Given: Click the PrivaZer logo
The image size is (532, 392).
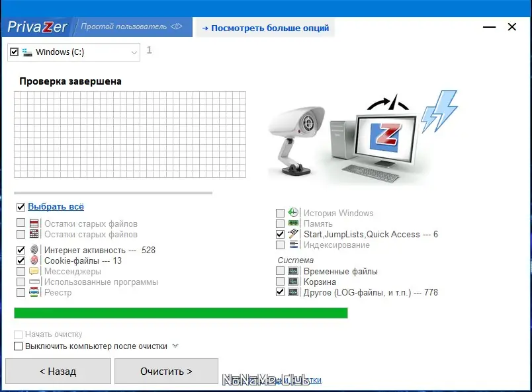Looking at the screenshot, I should pos(37,27).
